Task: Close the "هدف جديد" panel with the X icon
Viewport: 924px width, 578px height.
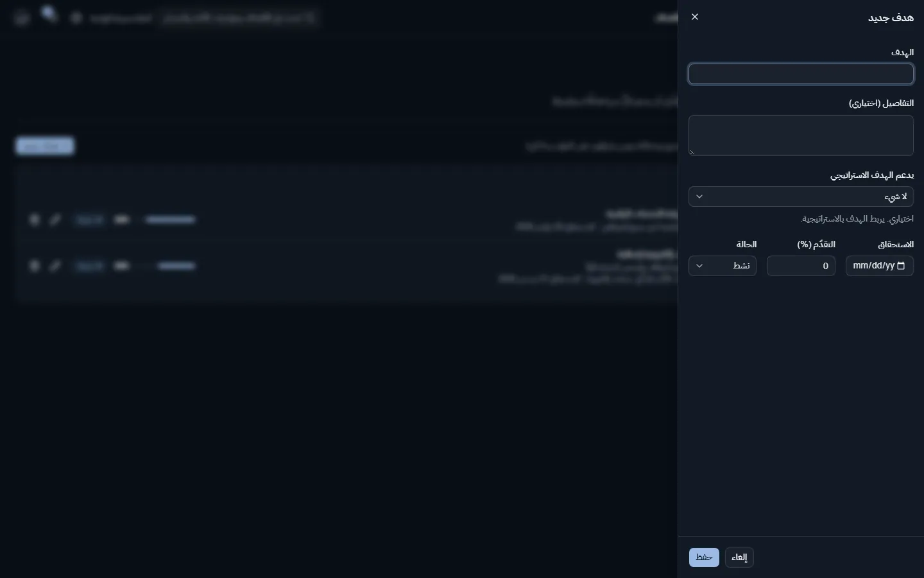Action: click(695, 17)
